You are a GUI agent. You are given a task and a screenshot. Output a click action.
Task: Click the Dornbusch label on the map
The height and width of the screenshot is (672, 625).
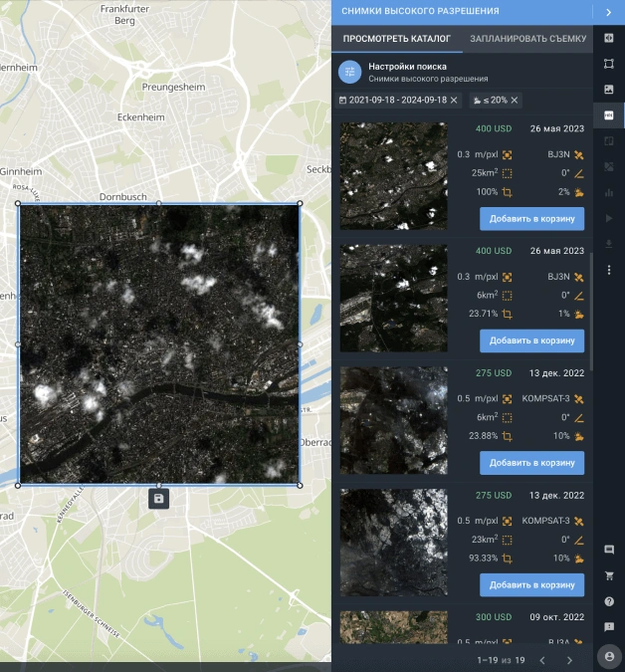[x=123, y=197]
